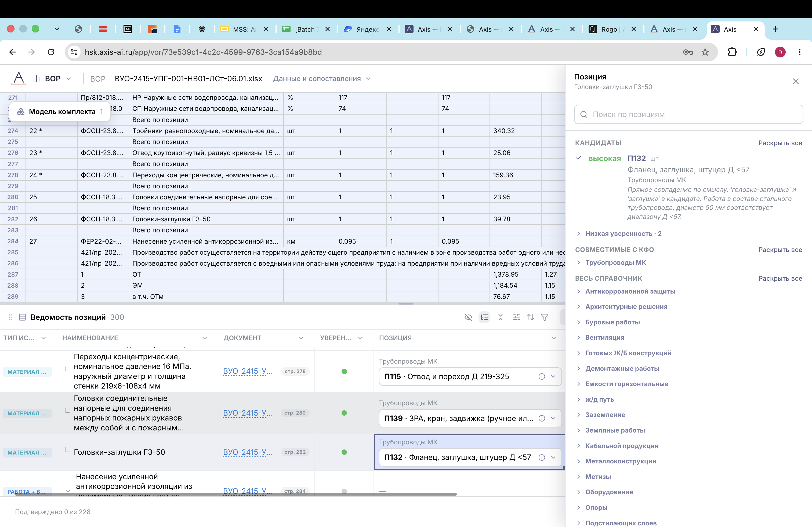Expand Трубопроводы МК compatible group
The image size is (812, 527).
pyautogui.click(x=611, y=262)
